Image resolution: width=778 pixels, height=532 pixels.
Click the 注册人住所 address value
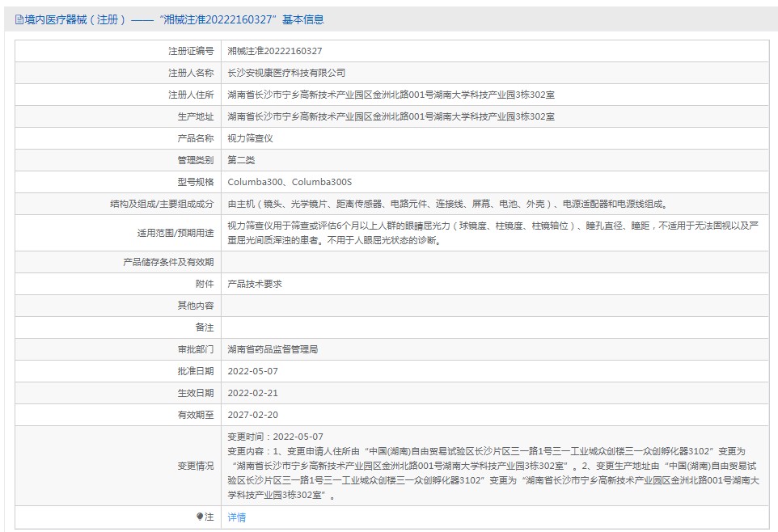[391, 95]
